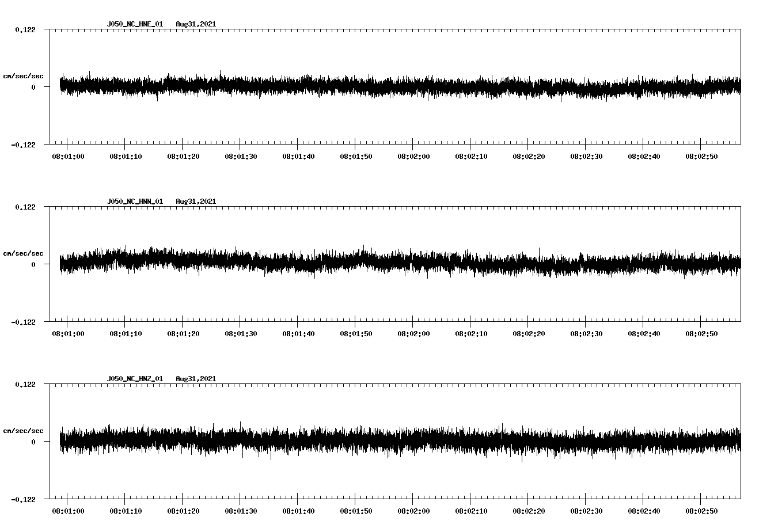The image size is (782, 532).
Task: Select the 08:02:20 time label on HNZ plot
Action: [x=529, y=511]
